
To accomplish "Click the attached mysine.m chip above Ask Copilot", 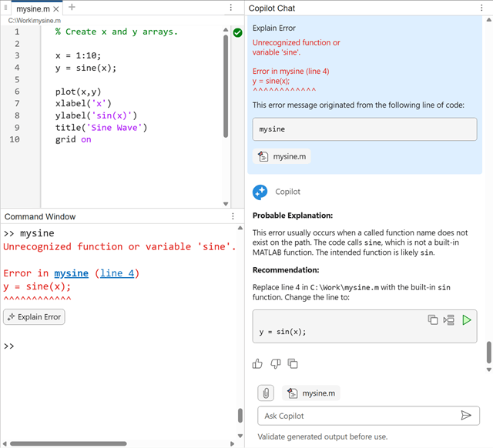I will pyautogui.click(x=311, y=393).
